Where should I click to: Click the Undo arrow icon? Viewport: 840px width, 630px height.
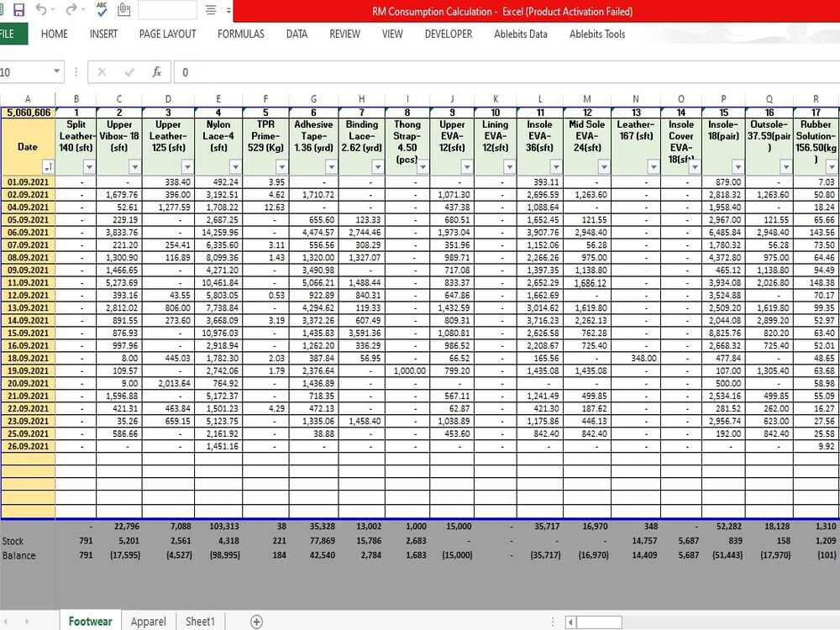click(41, 9)
